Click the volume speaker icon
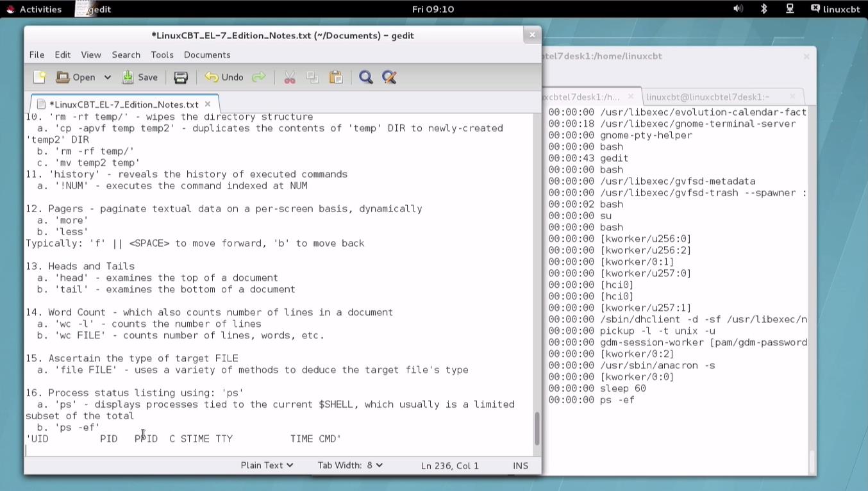The image size is (868, 491). tap(738, 9)
